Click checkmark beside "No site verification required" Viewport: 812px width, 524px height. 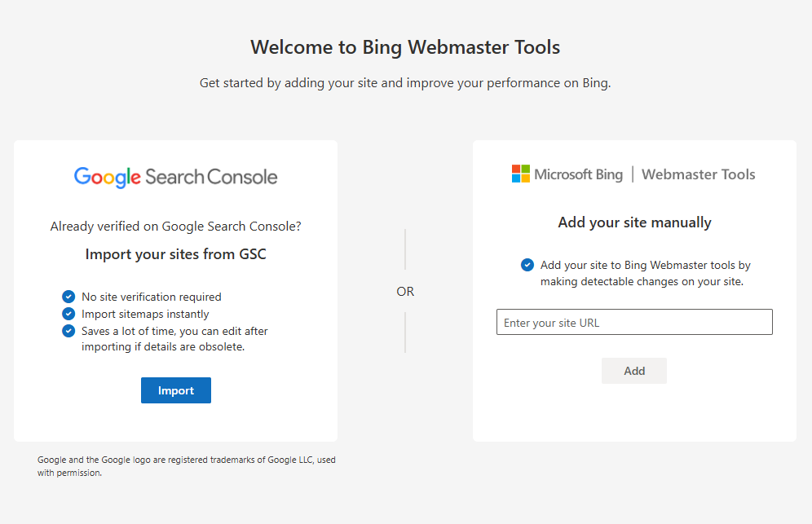pos(68,297)
